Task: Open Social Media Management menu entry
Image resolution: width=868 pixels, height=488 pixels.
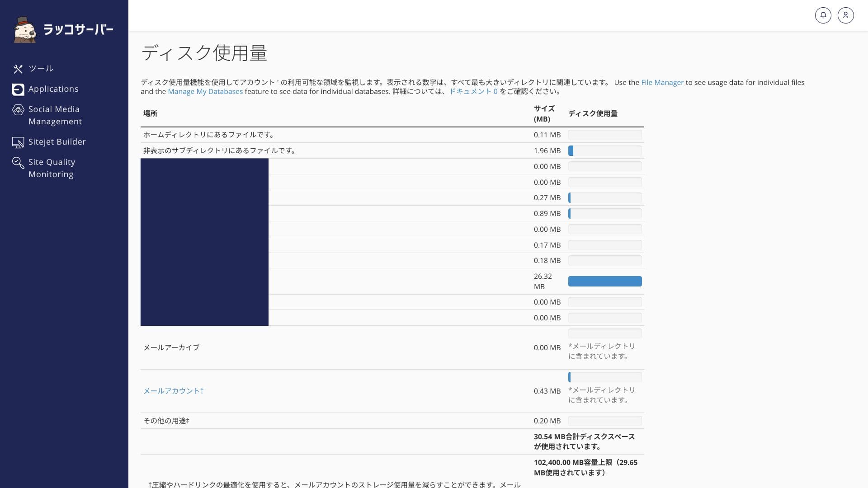Action: (55, 115)
